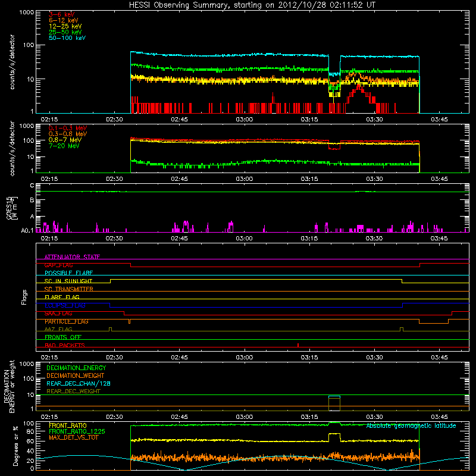The image size is (476, 476).
Task: Click the 12-25 keV legend entry
Action: (x=65, y=26)
